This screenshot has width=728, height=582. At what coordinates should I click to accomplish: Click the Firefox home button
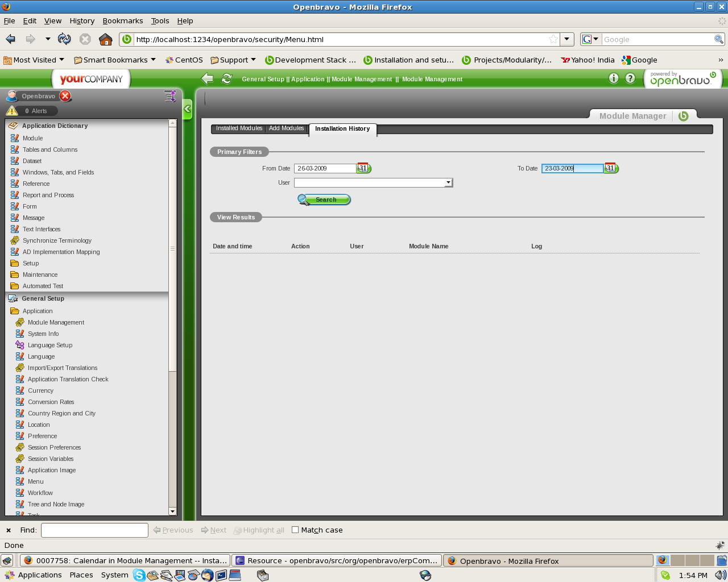pyautogui.click(x=105, y=39)
